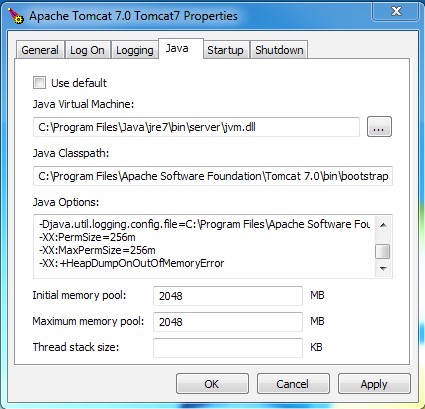Click the Java Options scroll up arrow

coord(383,225)
